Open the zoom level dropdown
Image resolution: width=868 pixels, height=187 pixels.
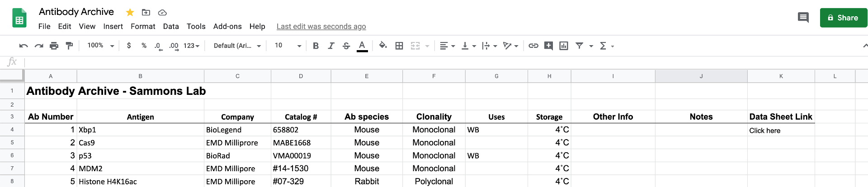101,46
